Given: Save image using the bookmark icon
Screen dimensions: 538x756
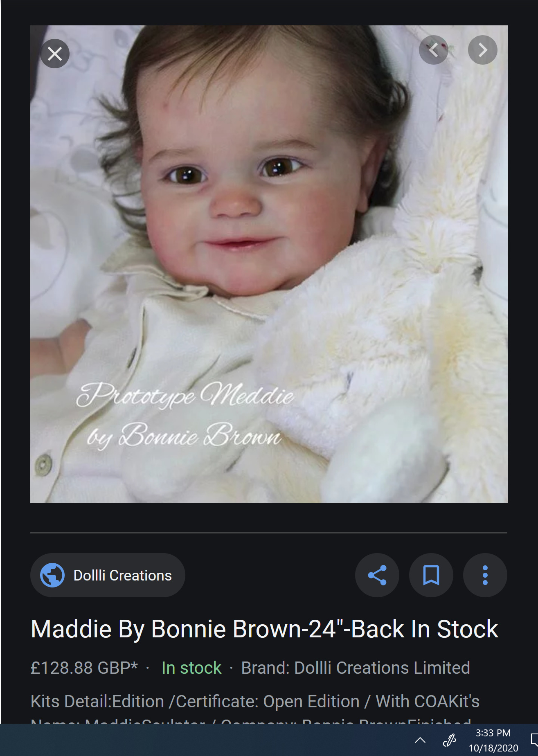Looking at the screenshot, I should pos(431,575).
